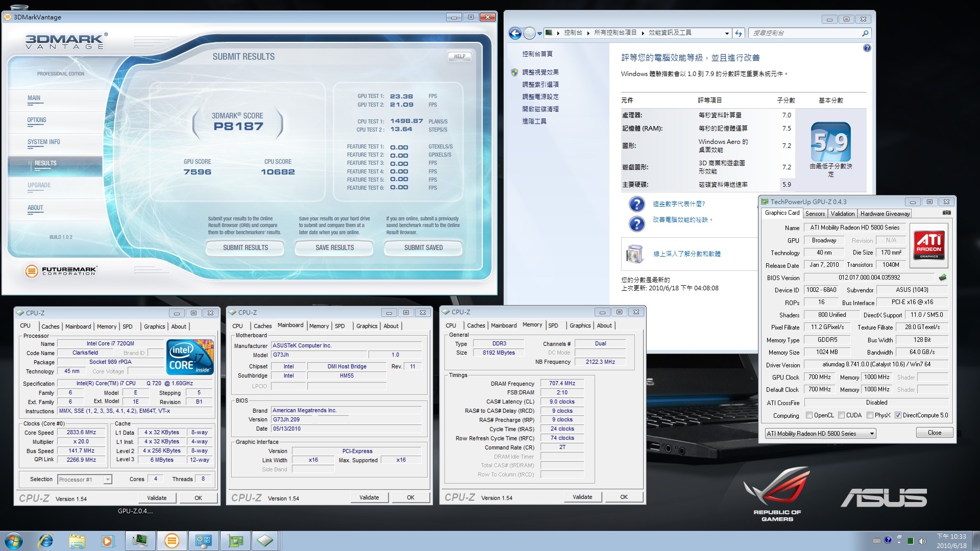Enable the OpenCL checkbox in GPU-Z
This screenshot has width=980, height=551.
click(x=809, y=415)
